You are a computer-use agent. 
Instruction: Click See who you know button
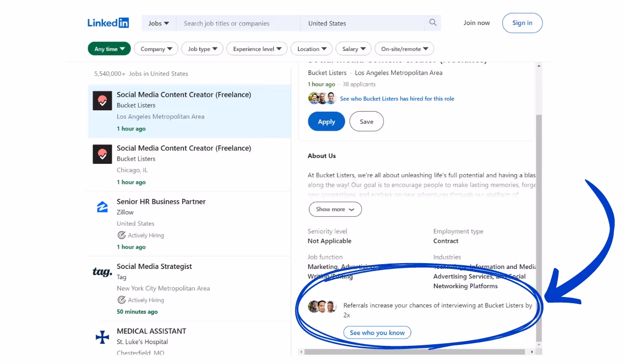point(377,333)
